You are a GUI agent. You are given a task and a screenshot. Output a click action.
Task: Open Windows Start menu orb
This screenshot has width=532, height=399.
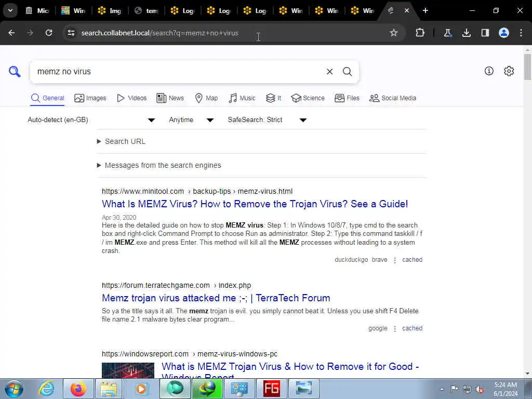pos(14,389)
